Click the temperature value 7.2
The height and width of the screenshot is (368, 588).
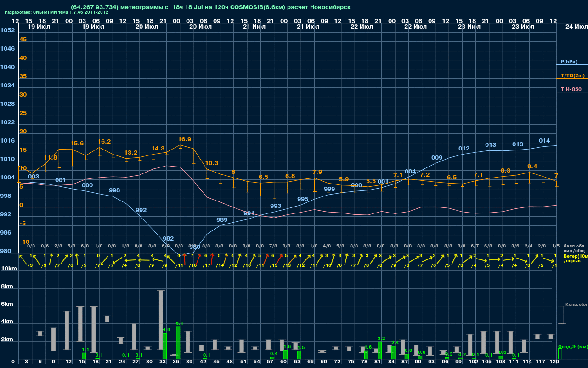tap(425, 175)
